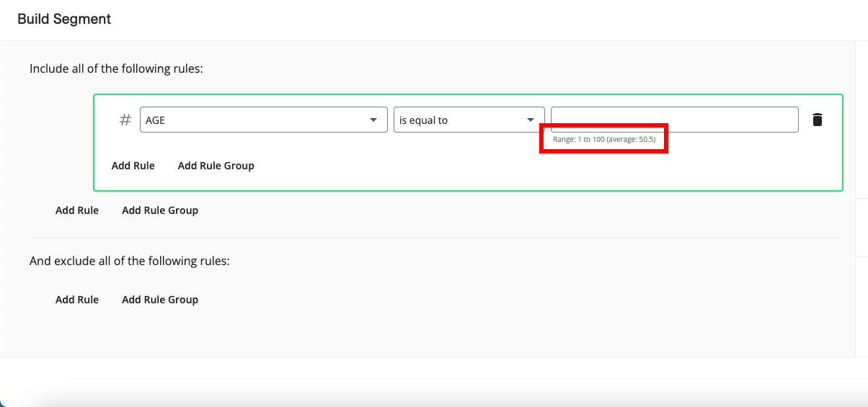
Task: Click the Build Segment heading
Action: 64,19
